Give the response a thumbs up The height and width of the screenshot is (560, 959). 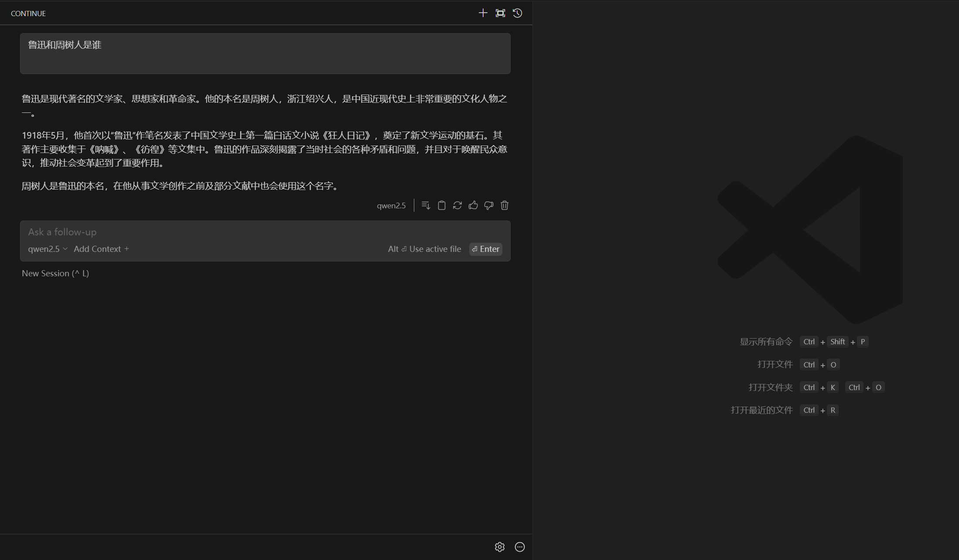pos(473,205)
